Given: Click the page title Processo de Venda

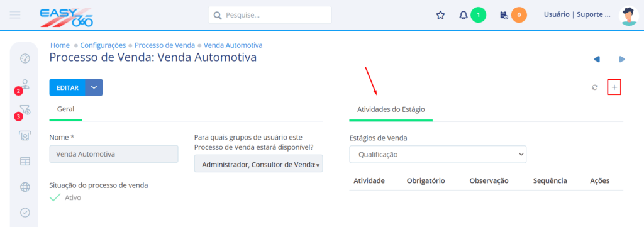Looking at the screenshot, I should click(x=153, y=57).
